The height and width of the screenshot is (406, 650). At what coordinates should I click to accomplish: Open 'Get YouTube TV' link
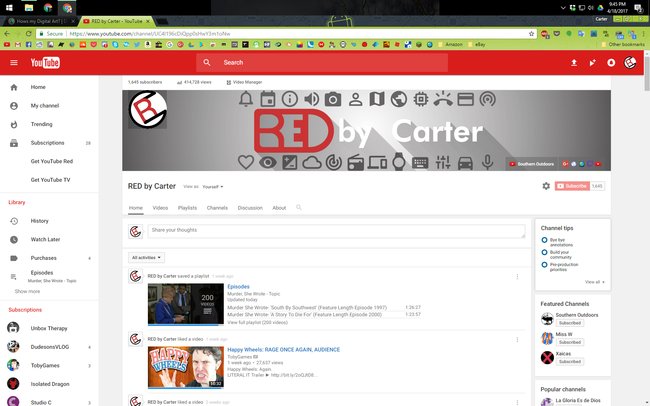tap(50, 180)
